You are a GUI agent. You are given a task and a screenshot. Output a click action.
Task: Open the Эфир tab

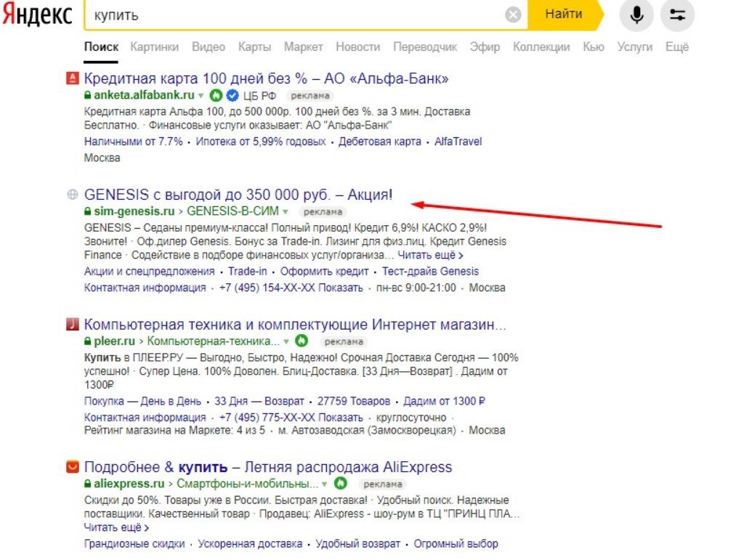485,46
